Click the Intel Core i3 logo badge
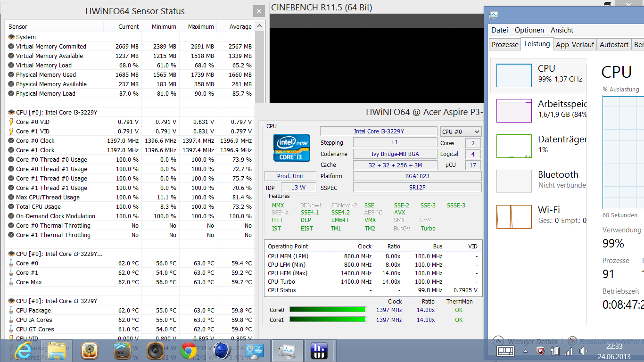Viewport: 644px width, 362px height. point(291,148)
